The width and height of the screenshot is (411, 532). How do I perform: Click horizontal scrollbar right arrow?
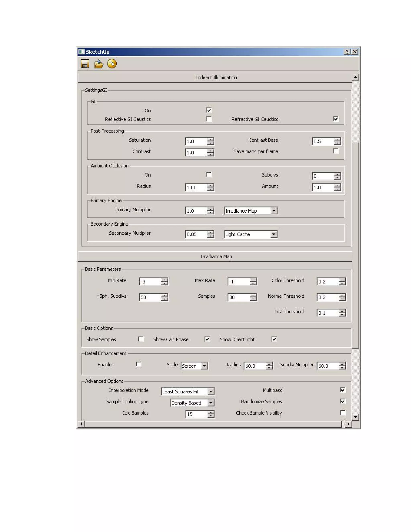tap(348, 424)
